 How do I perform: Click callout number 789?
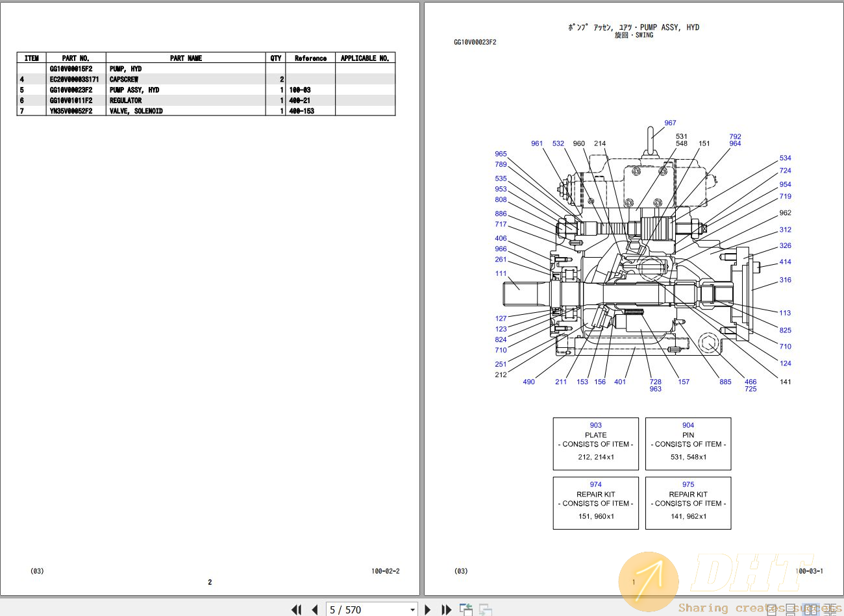point(501,165)
